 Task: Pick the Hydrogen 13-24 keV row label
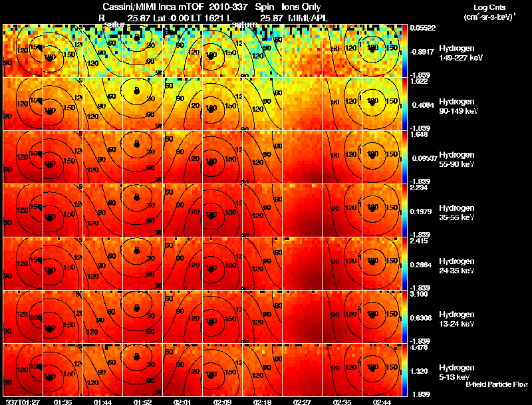456,319
